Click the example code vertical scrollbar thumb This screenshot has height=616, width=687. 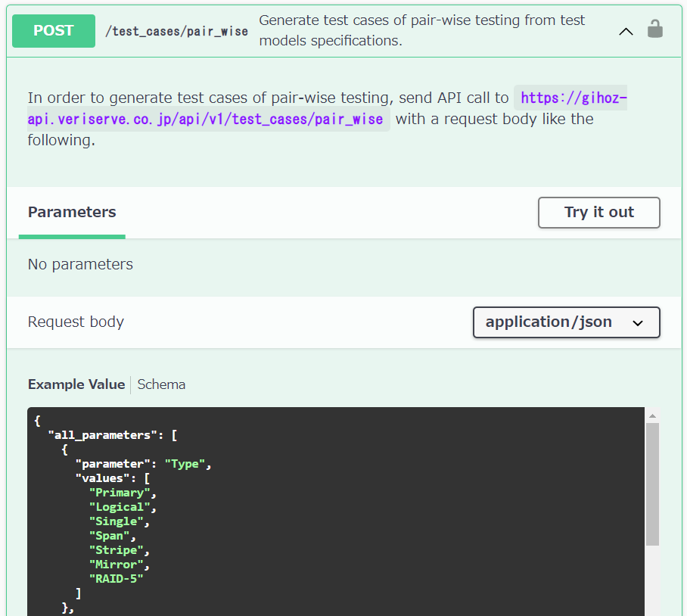click(652, 484)
